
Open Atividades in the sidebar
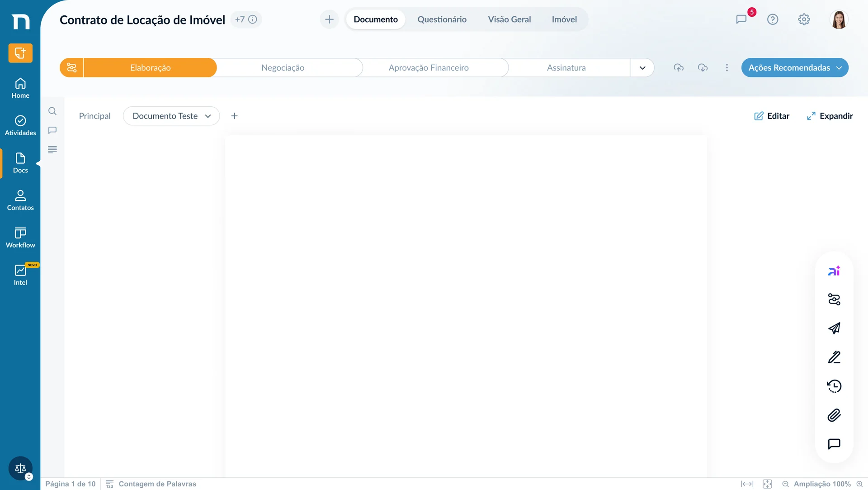pyautogui.click(x=20, y=126)
